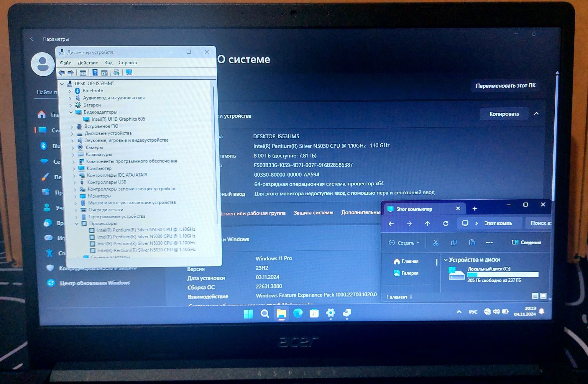The image size is (588, 384).
Task: Click Cut scissors icon in Explorer
Action: click(436, 243)
